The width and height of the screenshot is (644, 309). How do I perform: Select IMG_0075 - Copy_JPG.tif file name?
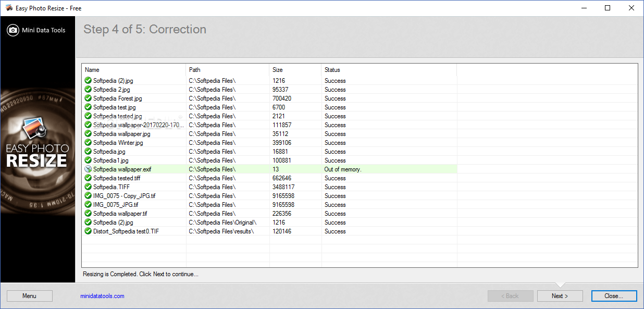click(124, 196)
